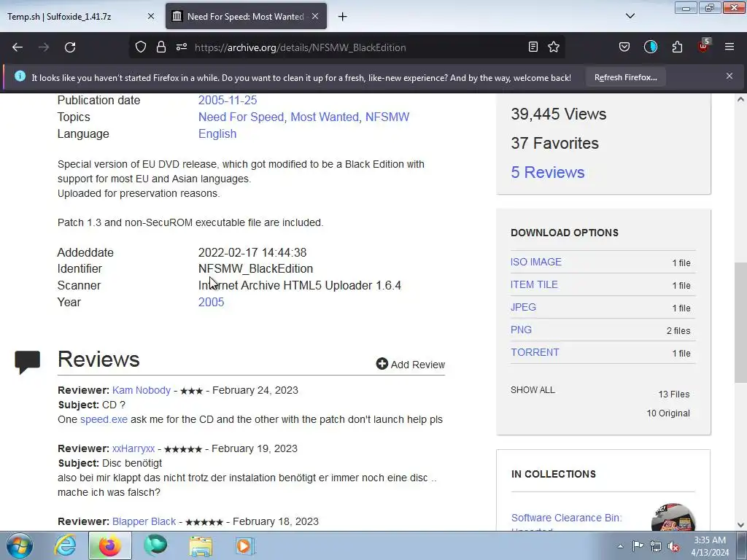Open the speed.exe link in review
Screen dimensions: 747x560
[104, 419]
